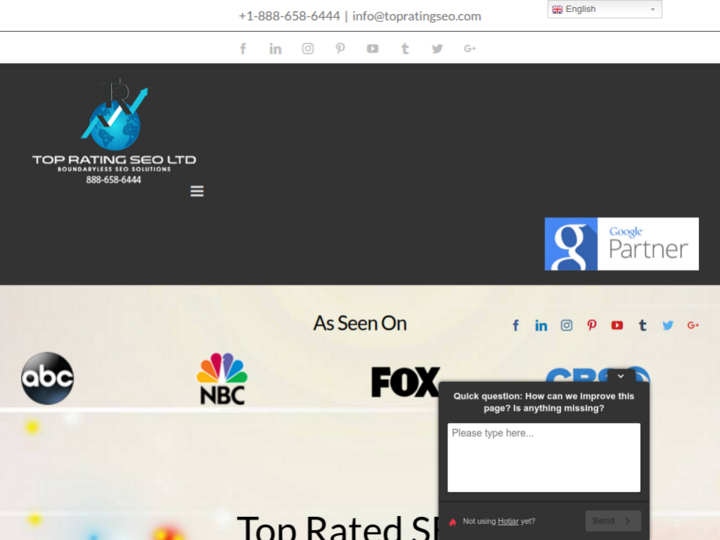Open the gray Pinterest icon in top bar
The width and height of the screenshot is (720, 540).
point(340,48)
